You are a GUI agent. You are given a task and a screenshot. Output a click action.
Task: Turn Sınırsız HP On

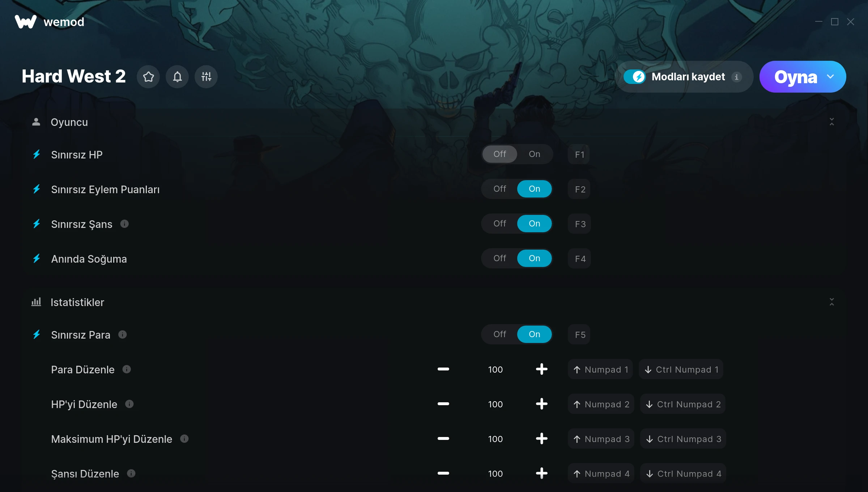click(534, 154)
